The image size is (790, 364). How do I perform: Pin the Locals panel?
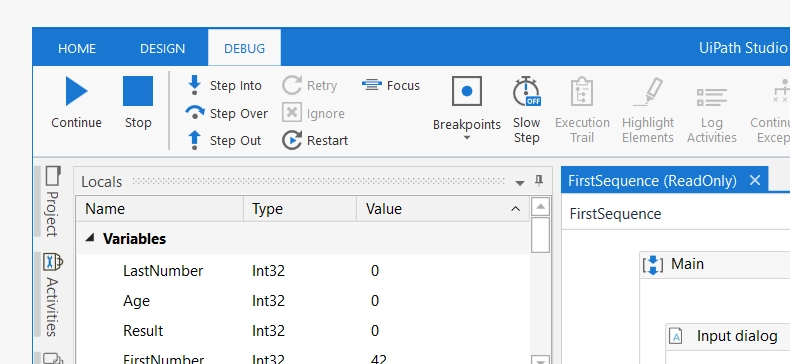point(539,181)
